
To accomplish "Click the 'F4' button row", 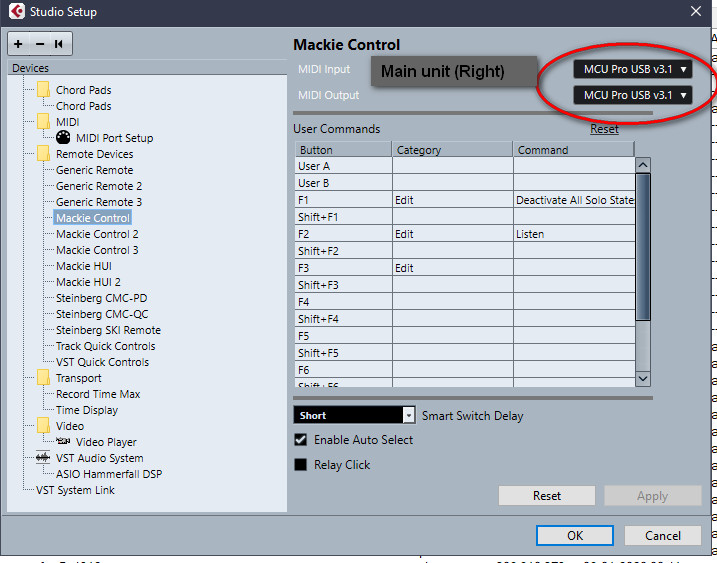I will click(343, 302).
